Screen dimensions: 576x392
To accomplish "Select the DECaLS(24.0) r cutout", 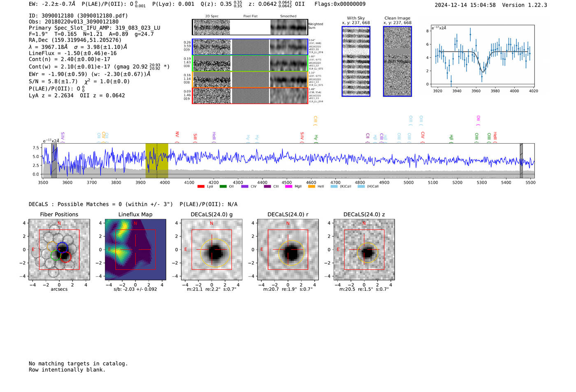I will (x=288, y=249).
